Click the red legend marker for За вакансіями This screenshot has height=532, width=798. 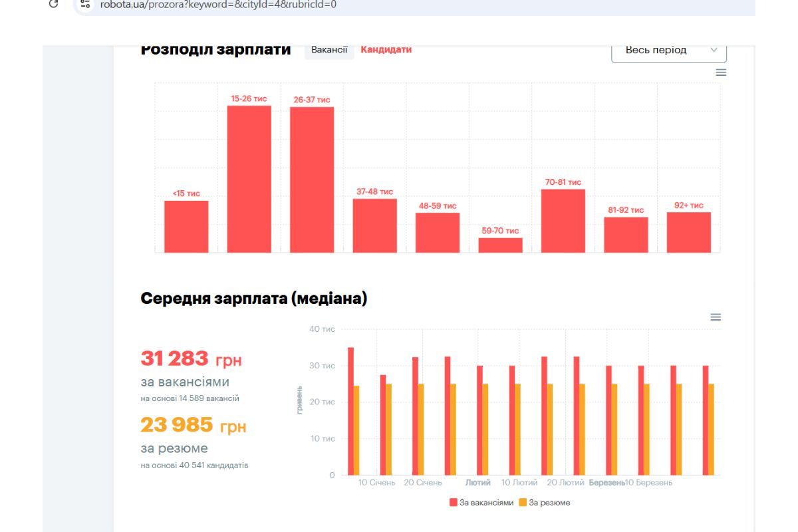point(453,503)
